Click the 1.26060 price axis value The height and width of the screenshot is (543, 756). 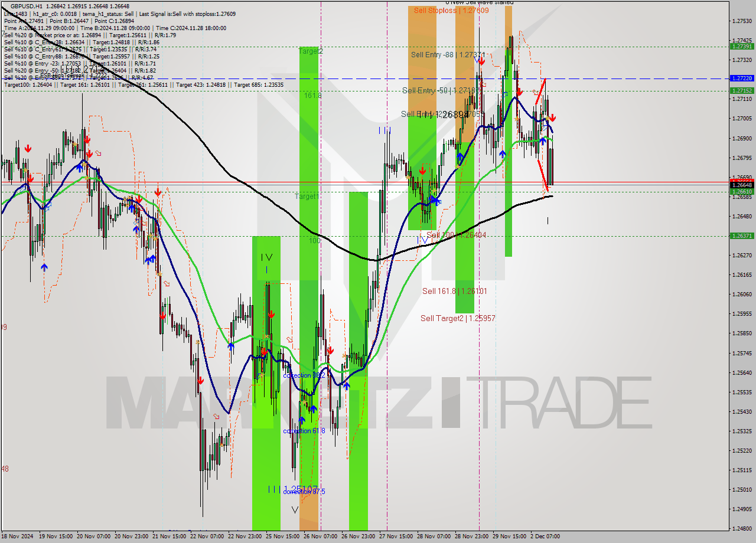742,294
